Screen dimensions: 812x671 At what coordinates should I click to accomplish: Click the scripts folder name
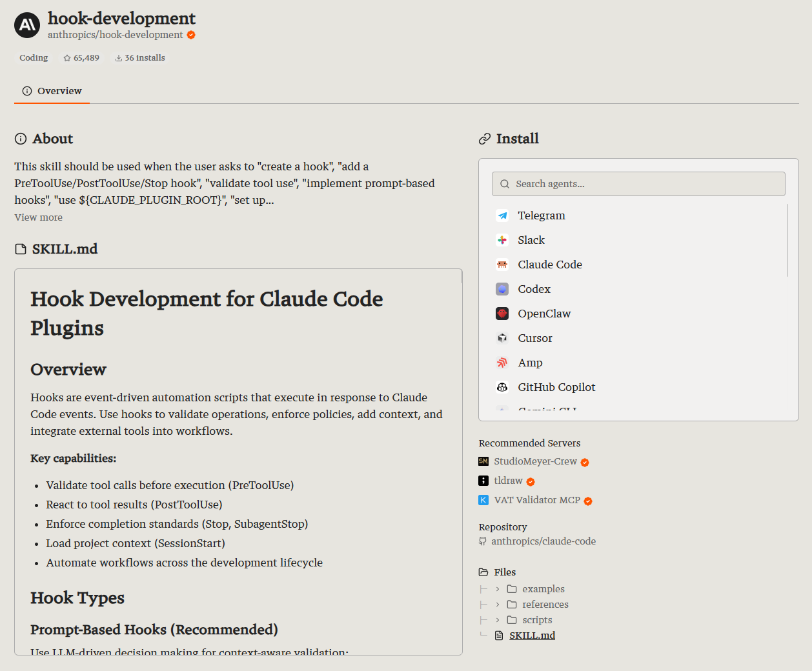pos(537,620)
